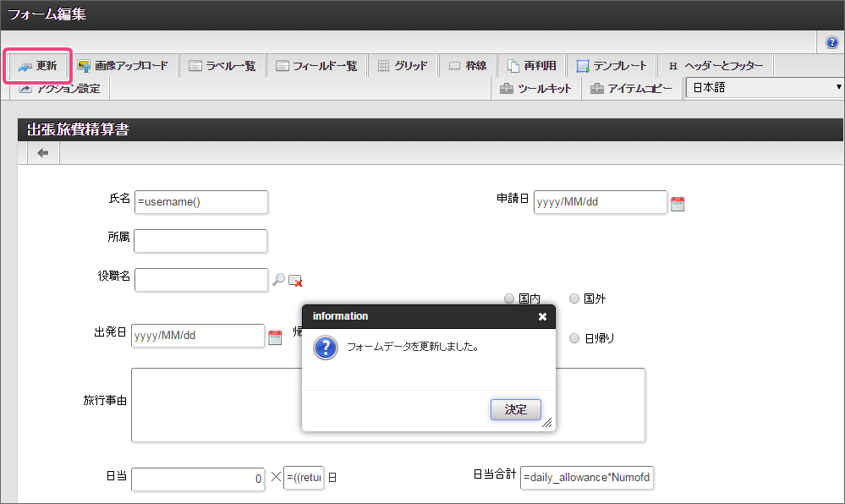Image resolution: width=845 pixels, height=504 pixels.
Task: Select the 国内 radio button
Action: (x=509, y=299)
